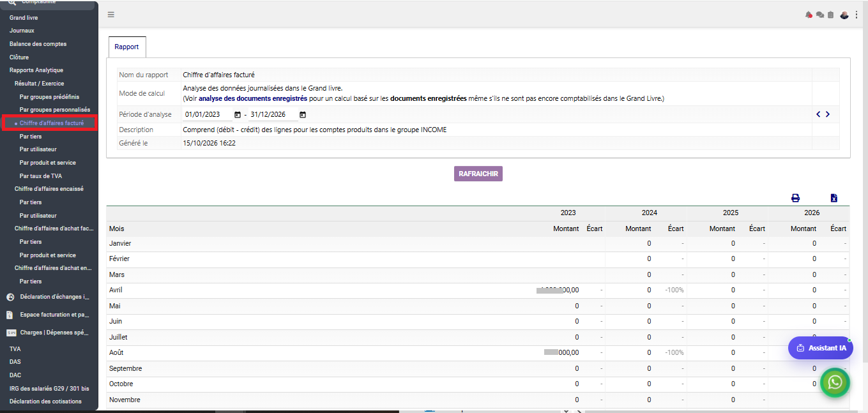The width and height of the screenshot is (868, 413).
Task: Expand Chiffre d'affaires d'achat facturé section
Action: coord(54,229)
